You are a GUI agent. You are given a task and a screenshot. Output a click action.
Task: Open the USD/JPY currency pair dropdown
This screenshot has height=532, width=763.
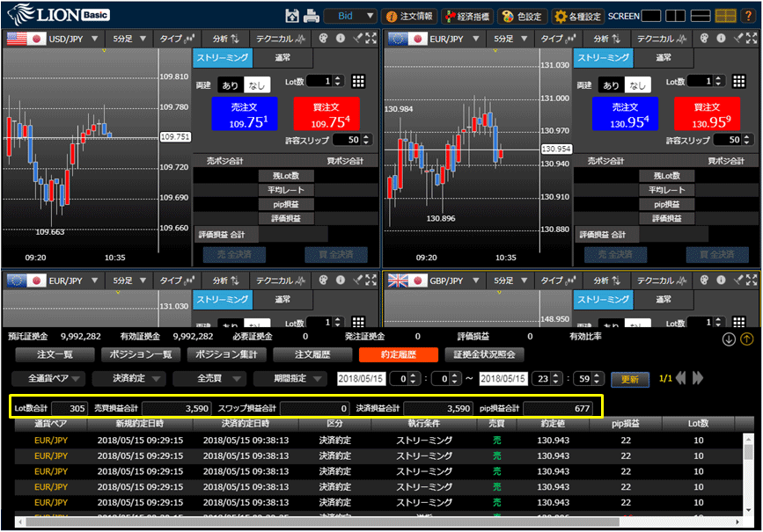(73, 39)
